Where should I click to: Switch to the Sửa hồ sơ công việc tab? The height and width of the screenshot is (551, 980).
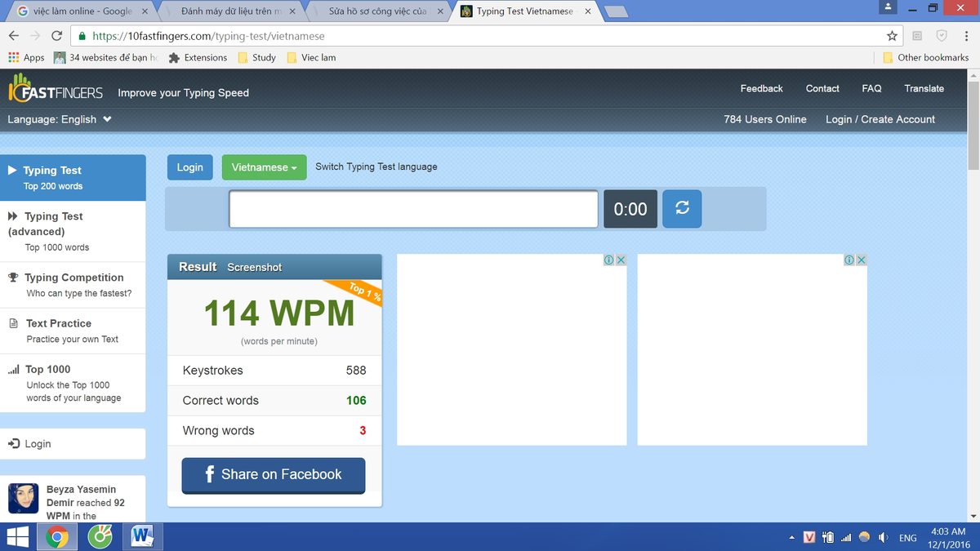[x=378, y=11]
